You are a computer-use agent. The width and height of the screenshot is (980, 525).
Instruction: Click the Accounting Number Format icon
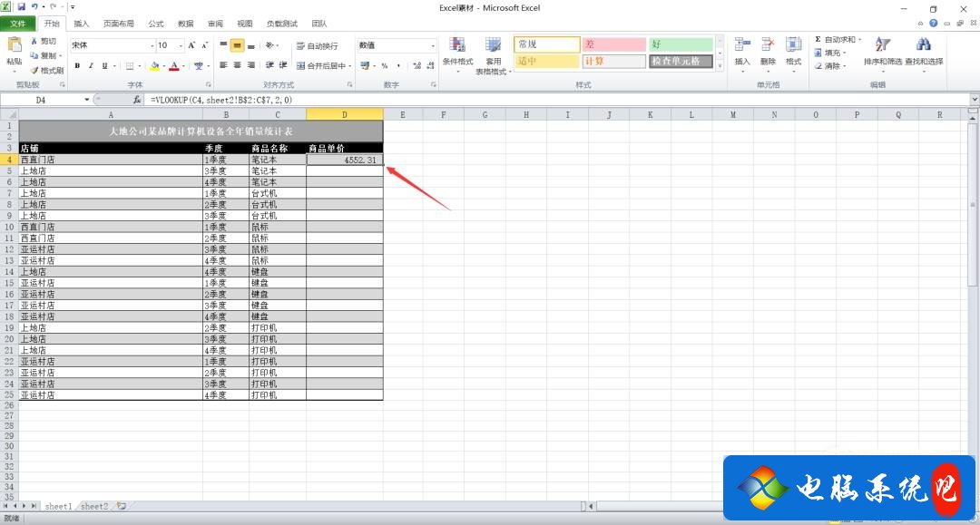pyautogui.click(x=365, y=65)
